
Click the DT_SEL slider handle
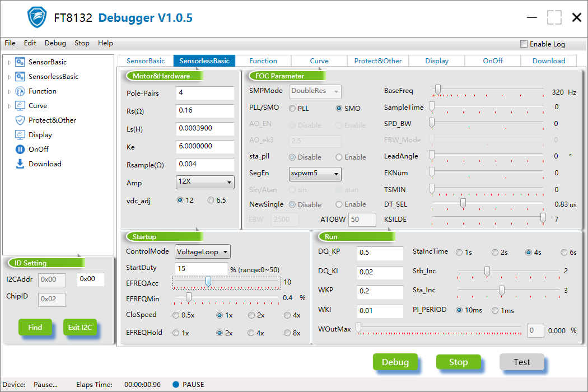click(463, 203)
